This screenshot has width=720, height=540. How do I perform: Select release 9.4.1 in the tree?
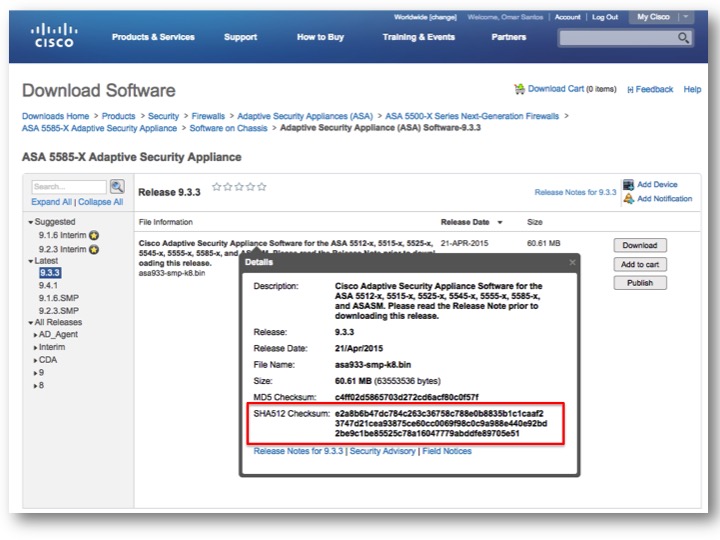click(x=48, y=286)
